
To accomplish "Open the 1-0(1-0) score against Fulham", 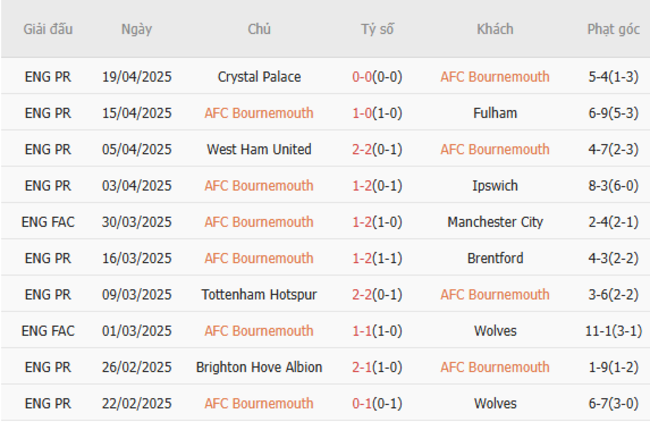I will pos(377,113).
